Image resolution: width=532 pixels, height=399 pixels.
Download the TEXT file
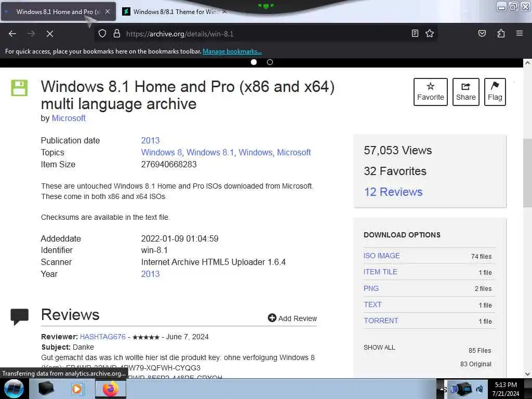[373, 304]
